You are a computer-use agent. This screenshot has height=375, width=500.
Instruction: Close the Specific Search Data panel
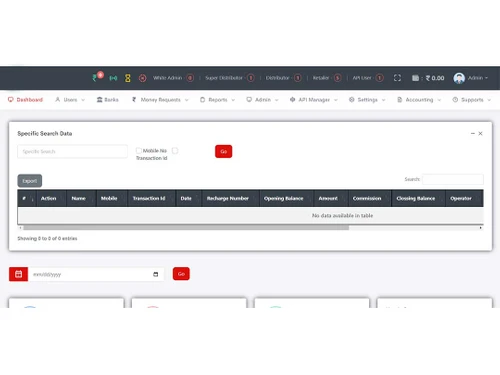pos(480,133)
